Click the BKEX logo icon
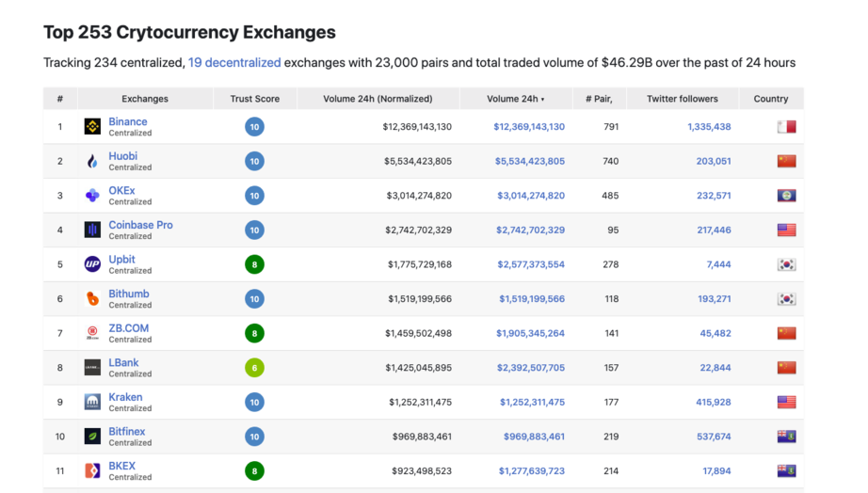 (x=92, y=470)
